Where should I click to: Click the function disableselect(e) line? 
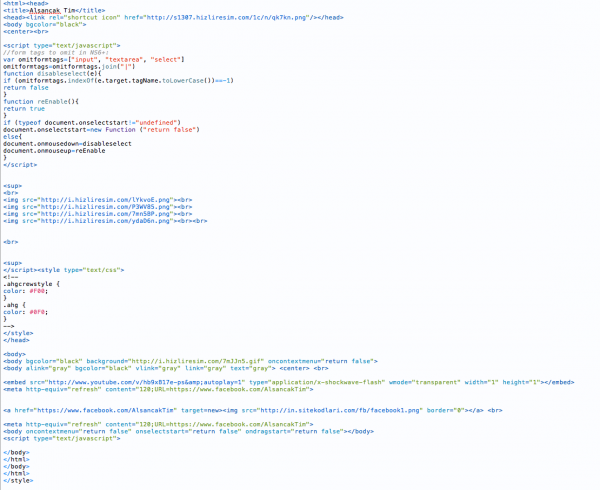[x=52, y=73]
